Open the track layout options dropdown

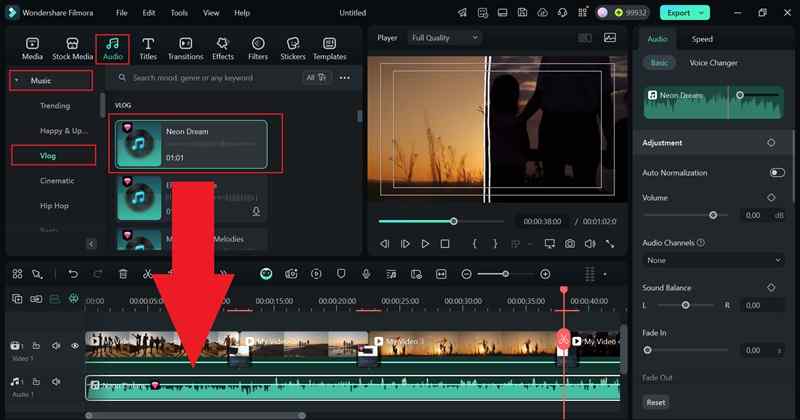[x=605, y=275]
